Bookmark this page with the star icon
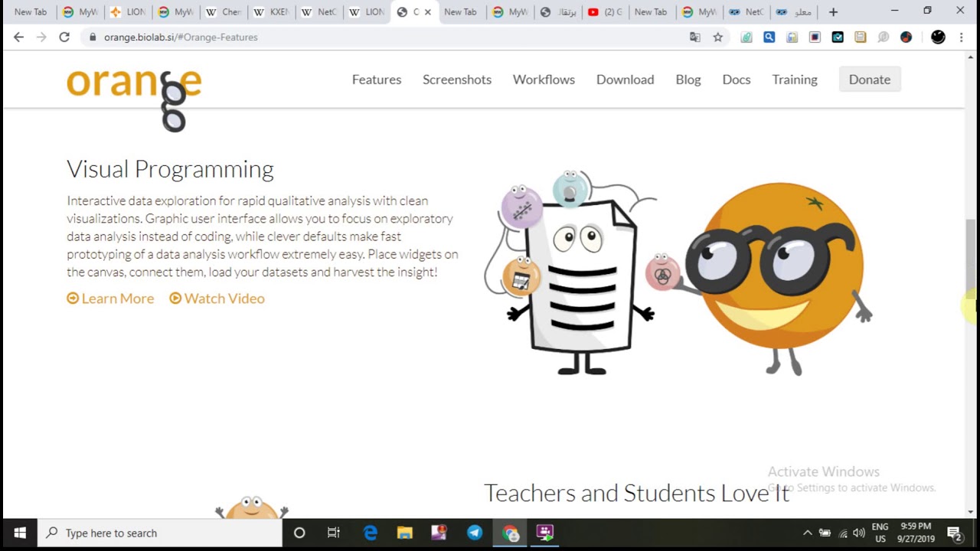This screenshot has width=980, height=551. (x=718, y=37)
